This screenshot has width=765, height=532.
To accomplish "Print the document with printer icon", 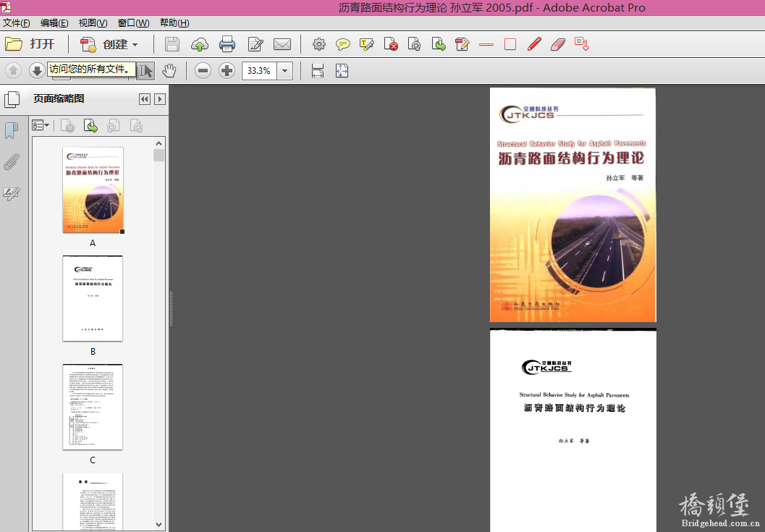I will pyautogui.click(x=227, y=44).
